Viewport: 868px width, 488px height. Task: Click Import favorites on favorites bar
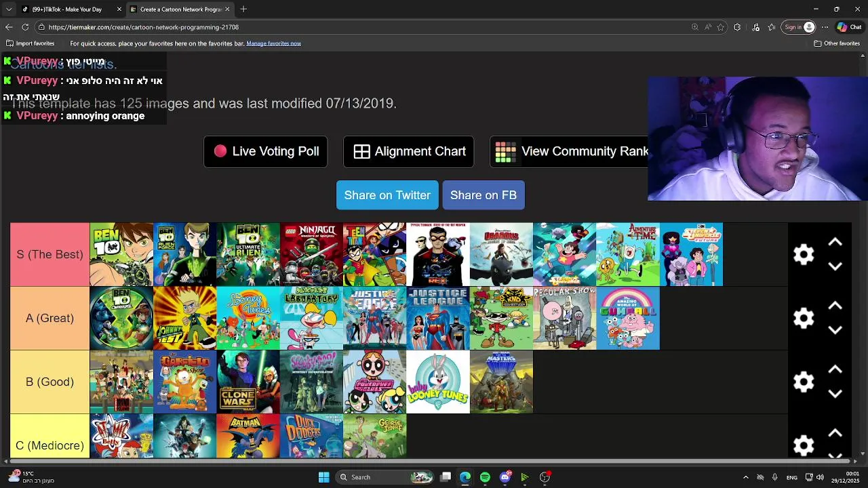click(x=31, y=43)
